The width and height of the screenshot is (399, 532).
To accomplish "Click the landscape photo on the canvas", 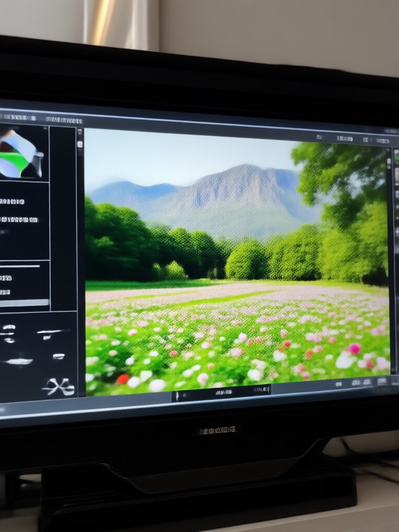I will tap(237, 262).
